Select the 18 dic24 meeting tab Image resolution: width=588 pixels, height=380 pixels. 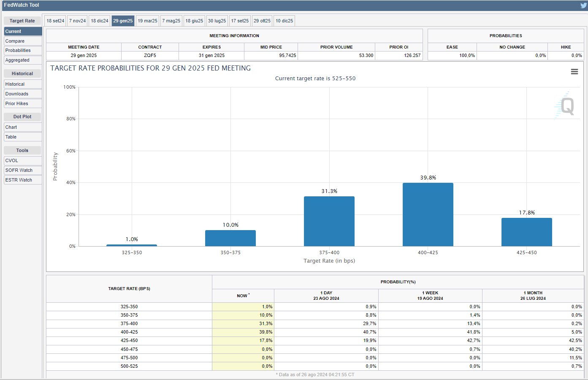click(x=100, y=21)
